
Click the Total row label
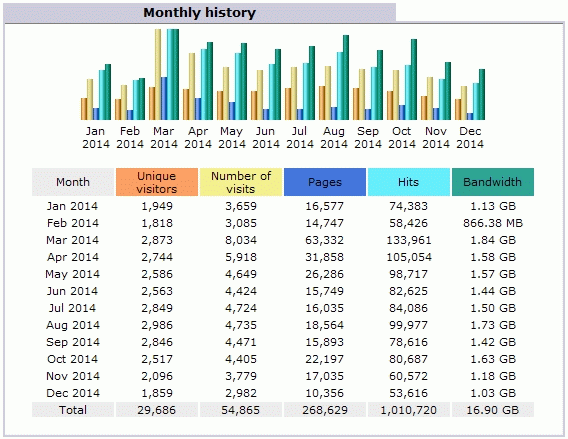(73, 410)
